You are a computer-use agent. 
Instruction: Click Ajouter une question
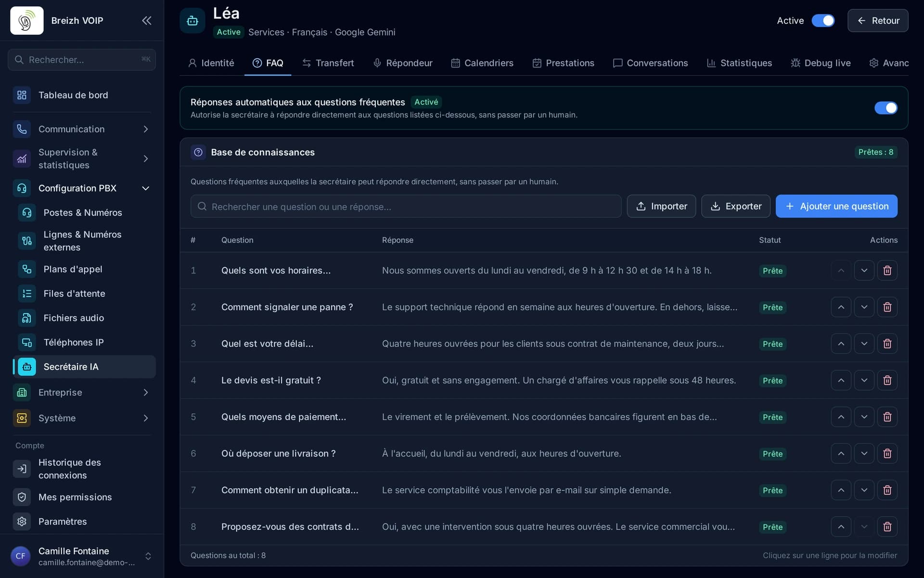(x=836, y=206)
